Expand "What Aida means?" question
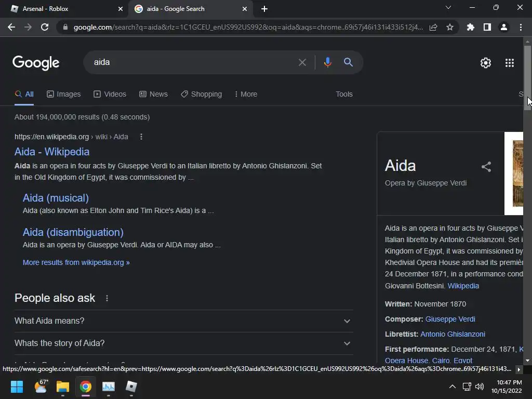The image size is (532, 399). (x=183, y=321)
